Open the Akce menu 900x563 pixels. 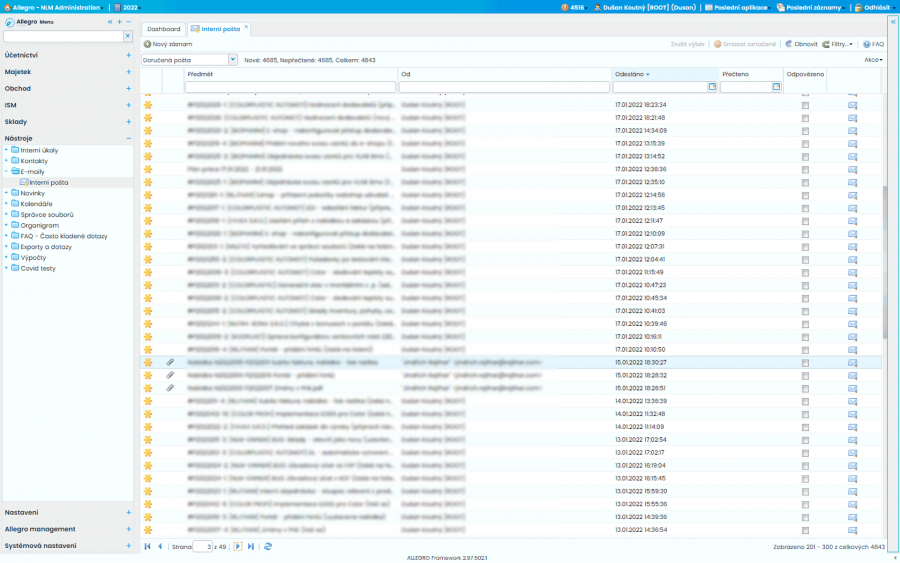(x=872, y=60)
